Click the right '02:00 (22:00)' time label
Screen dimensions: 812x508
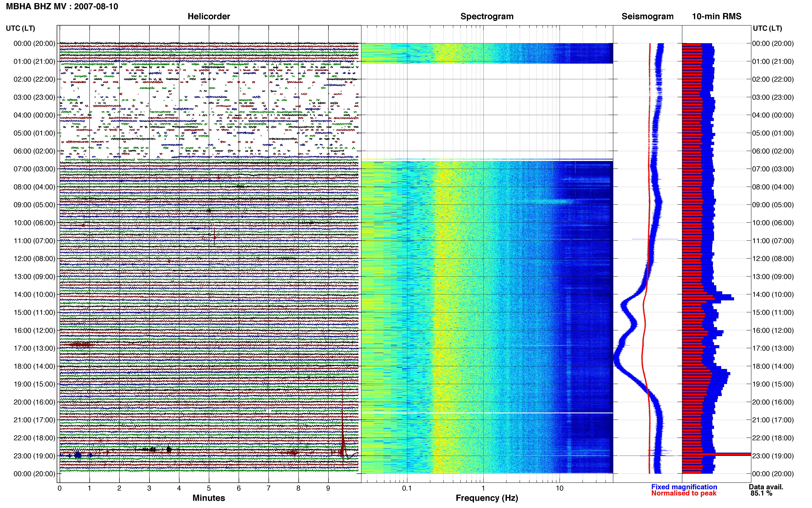773,79
